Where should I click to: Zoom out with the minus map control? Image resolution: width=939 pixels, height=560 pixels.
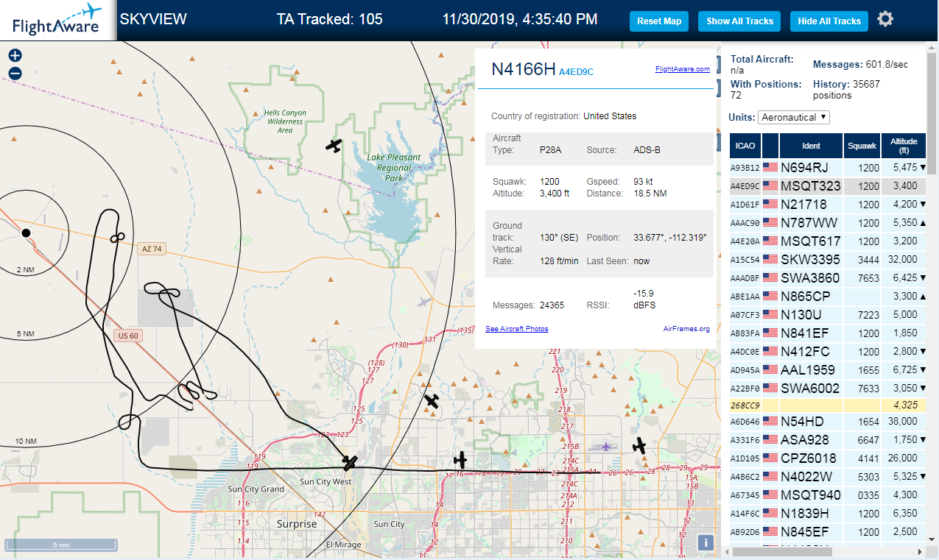15,73
